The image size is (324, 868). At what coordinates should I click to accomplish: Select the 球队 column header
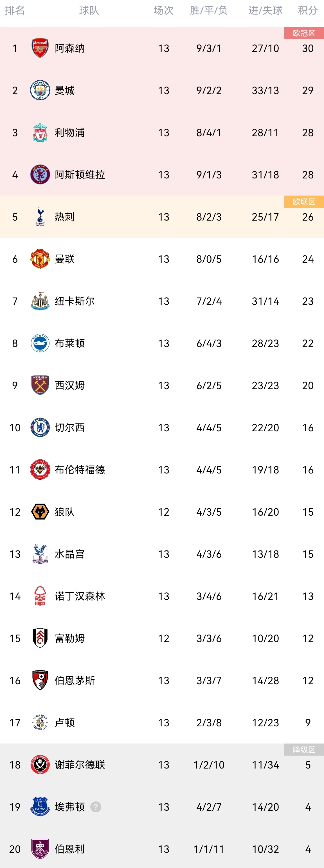tap(89, 10)
